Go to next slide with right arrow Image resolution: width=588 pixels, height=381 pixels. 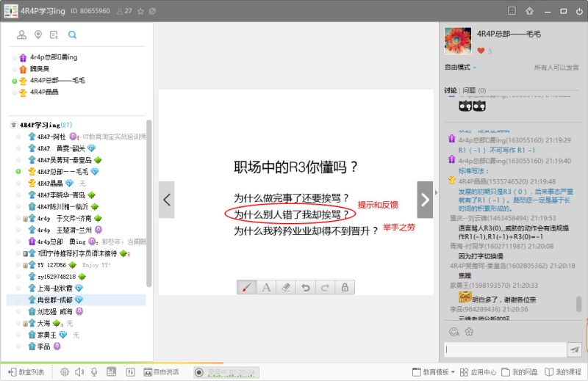point(425,200)
